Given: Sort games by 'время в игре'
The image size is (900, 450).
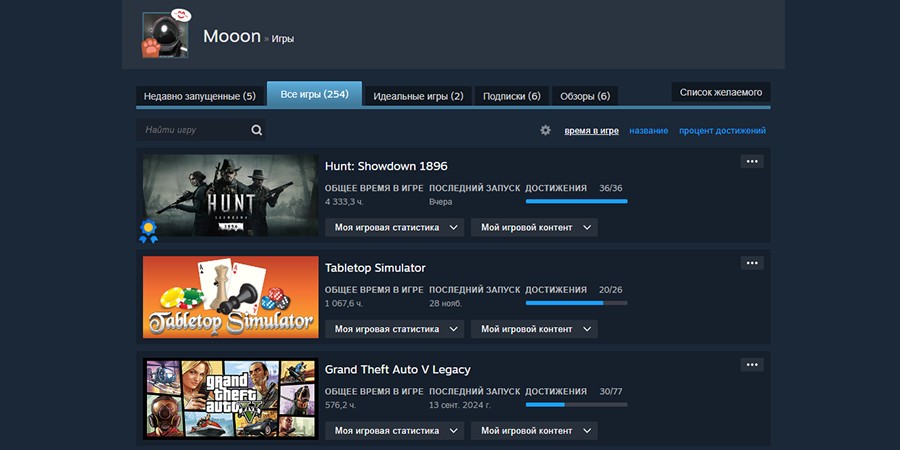Looking at the screenshot, I should click(x=591, y=130).
